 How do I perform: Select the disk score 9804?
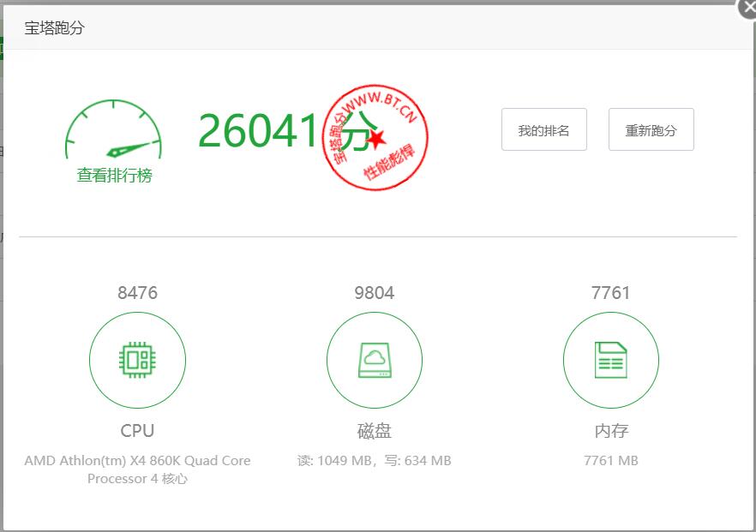374,293
